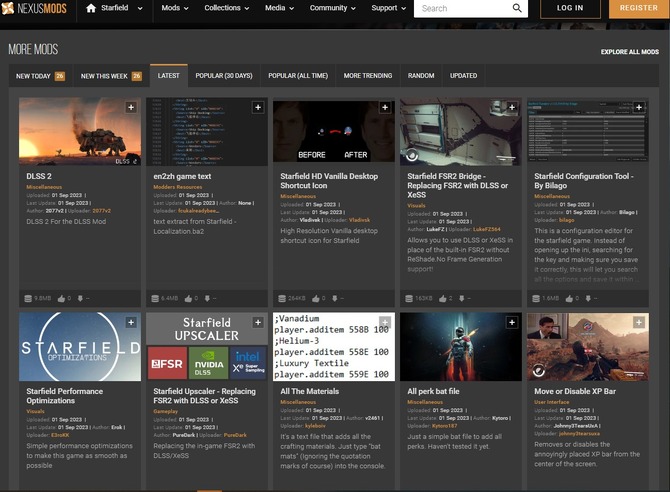
Task: Open All The Materials title link
Action: tap(309, 391)
